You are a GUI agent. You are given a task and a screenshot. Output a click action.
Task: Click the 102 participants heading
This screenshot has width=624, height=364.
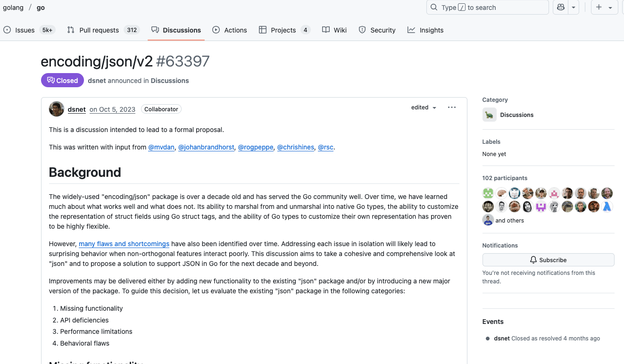click(505, 178)
